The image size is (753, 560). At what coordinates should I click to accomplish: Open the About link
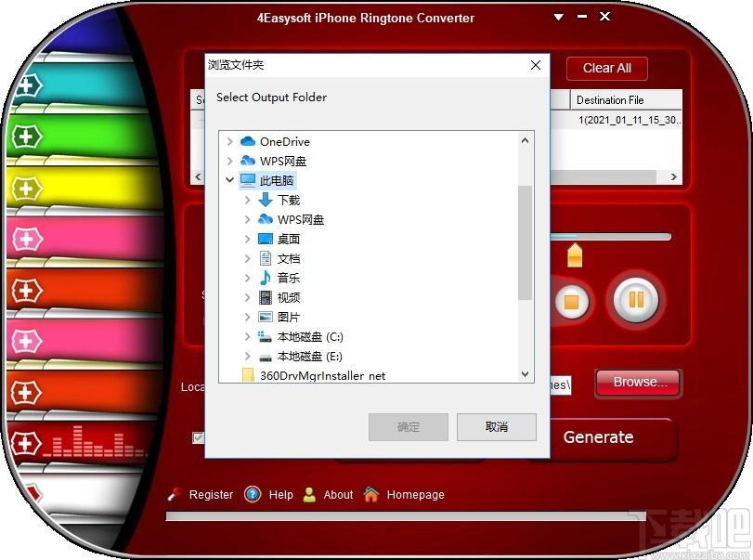pos(338,495)
